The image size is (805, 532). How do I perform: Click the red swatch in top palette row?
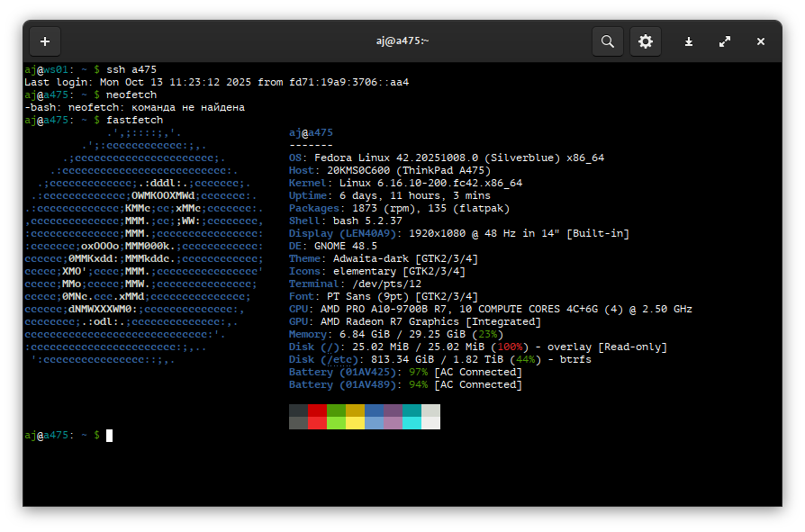317,410
